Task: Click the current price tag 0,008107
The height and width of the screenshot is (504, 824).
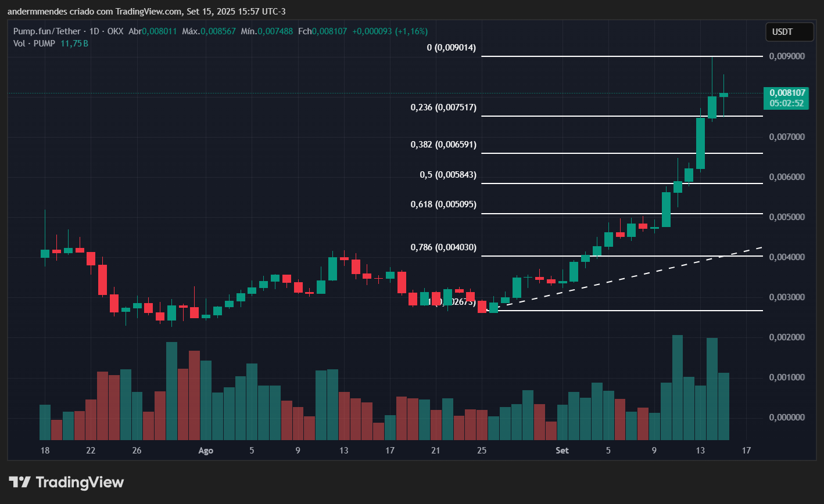Action: pyautogui.click(x=786, y=93)
